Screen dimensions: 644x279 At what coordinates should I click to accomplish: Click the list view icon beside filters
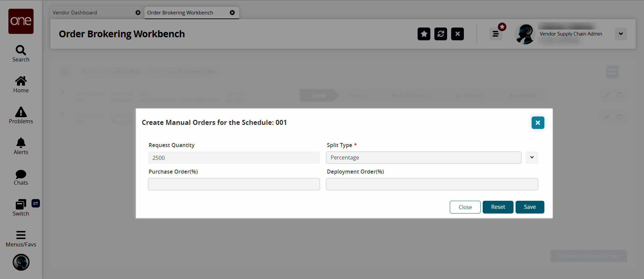click(65, 72)
